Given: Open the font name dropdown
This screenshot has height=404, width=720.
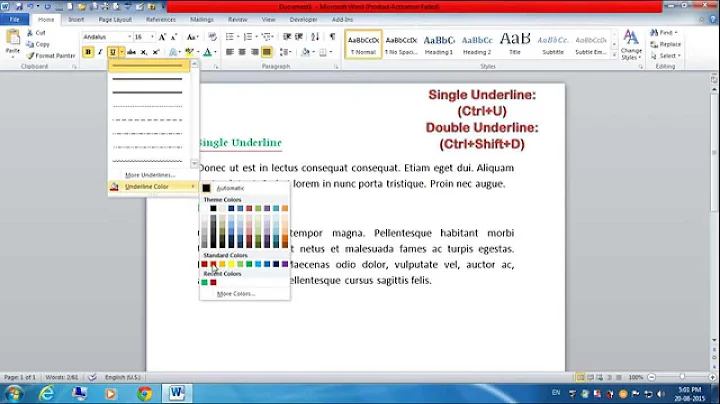Looking at the screenshot, I should pyautogui.click(x=129, y=37).
